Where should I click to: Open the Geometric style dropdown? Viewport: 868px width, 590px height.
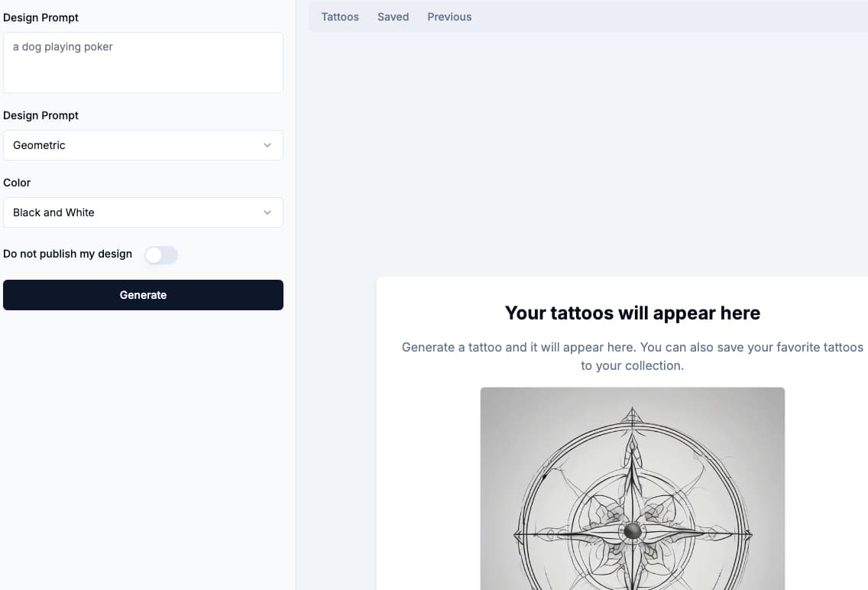click(x=143, y=145)
